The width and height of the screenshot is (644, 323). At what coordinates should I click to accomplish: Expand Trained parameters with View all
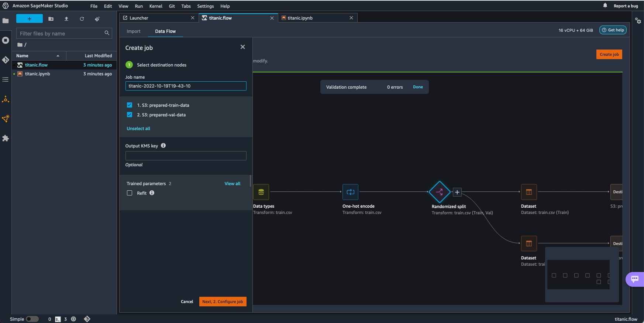[x=232, y=184]
